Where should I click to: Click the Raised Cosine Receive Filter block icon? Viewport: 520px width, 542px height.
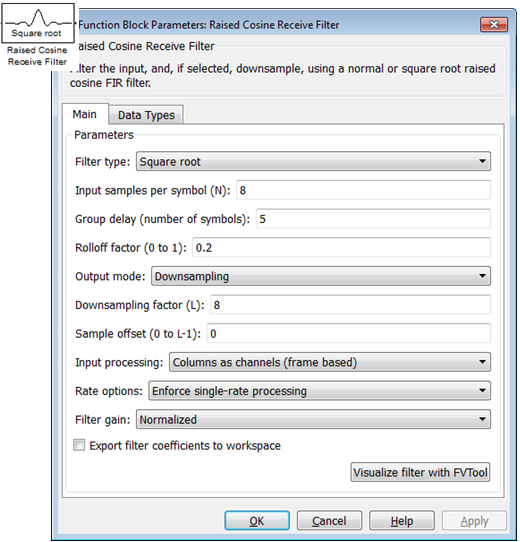point(38,23)
